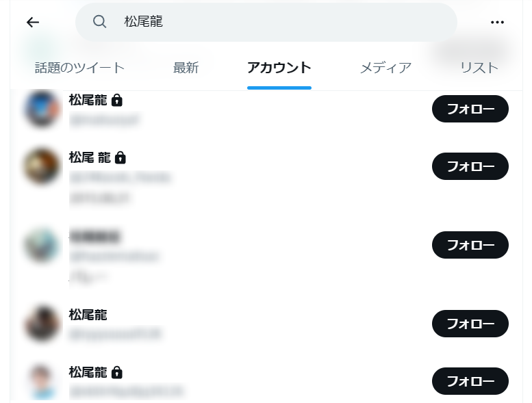Image resolution: width=532 pixels, height=403 pixels.
Task: Select the アカウント tab
Action: pos(279,68)
